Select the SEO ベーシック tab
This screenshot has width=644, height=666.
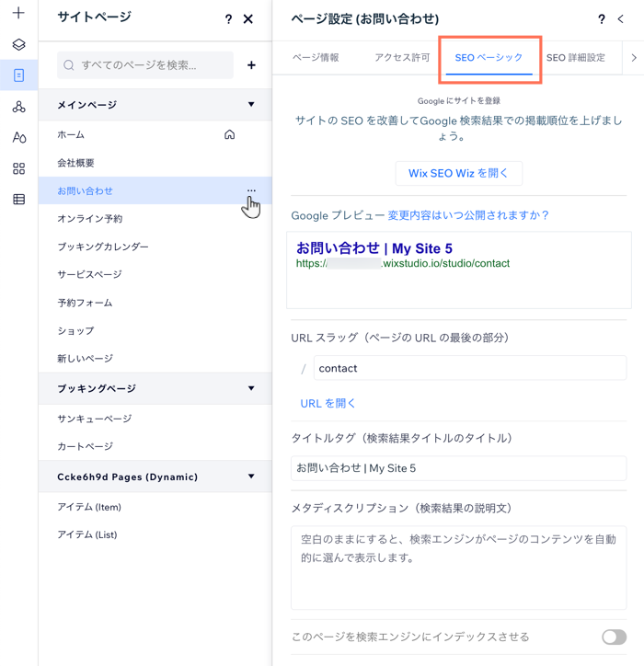[x=489, y=58]
